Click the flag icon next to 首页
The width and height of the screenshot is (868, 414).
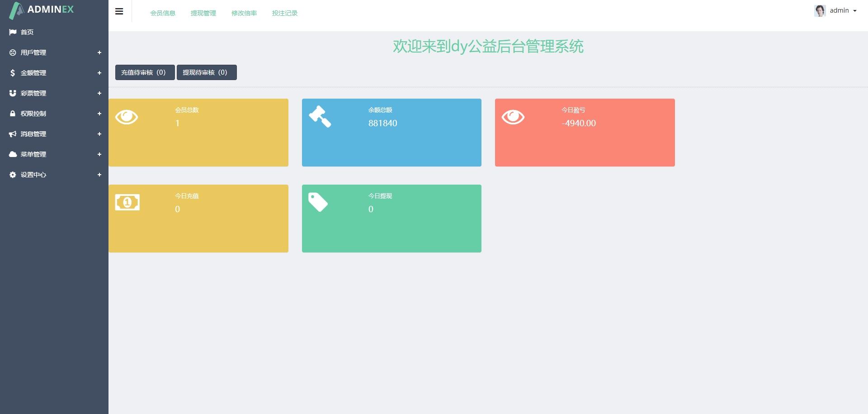coord(13,32)
